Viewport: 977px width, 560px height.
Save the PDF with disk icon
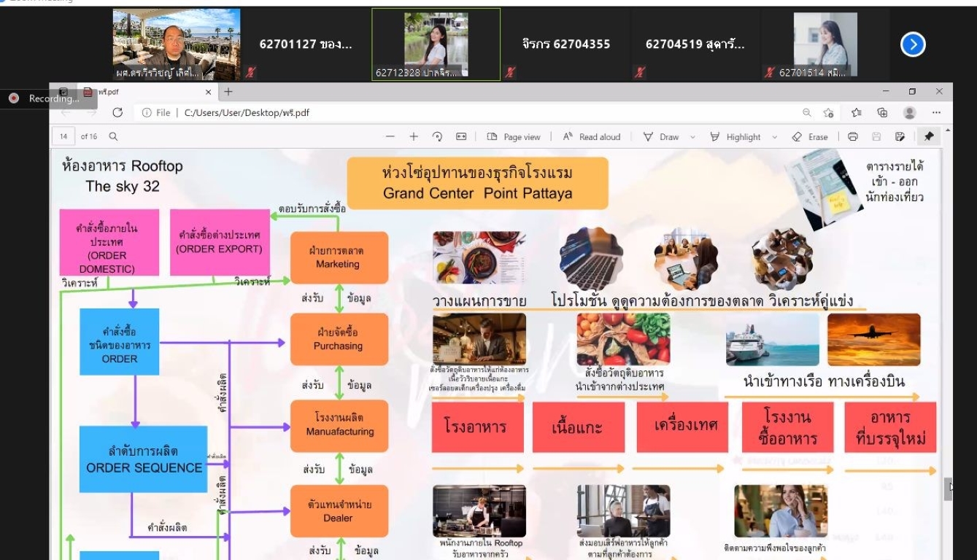pyautogui.click(x=876, y=136)
